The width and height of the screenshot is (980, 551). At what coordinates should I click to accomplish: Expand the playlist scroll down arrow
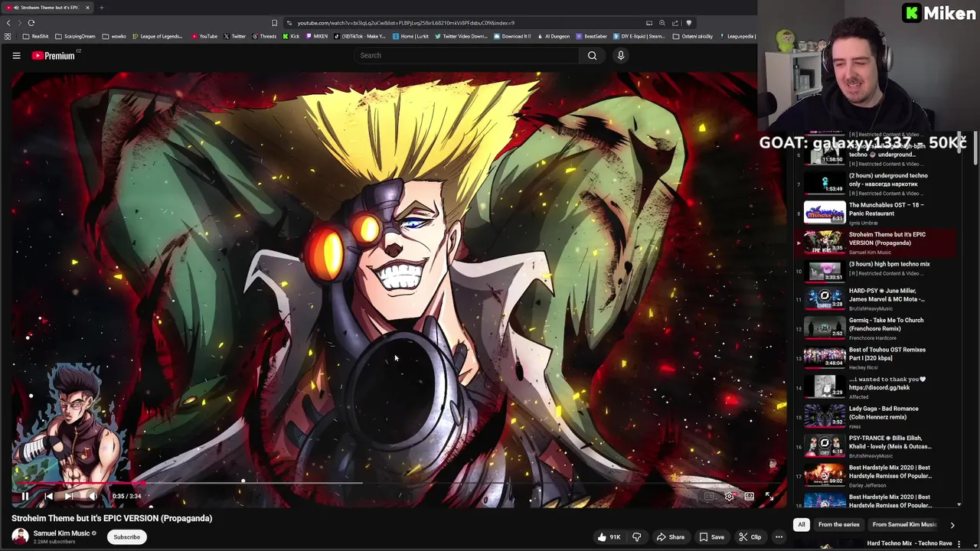click(959, 505)
